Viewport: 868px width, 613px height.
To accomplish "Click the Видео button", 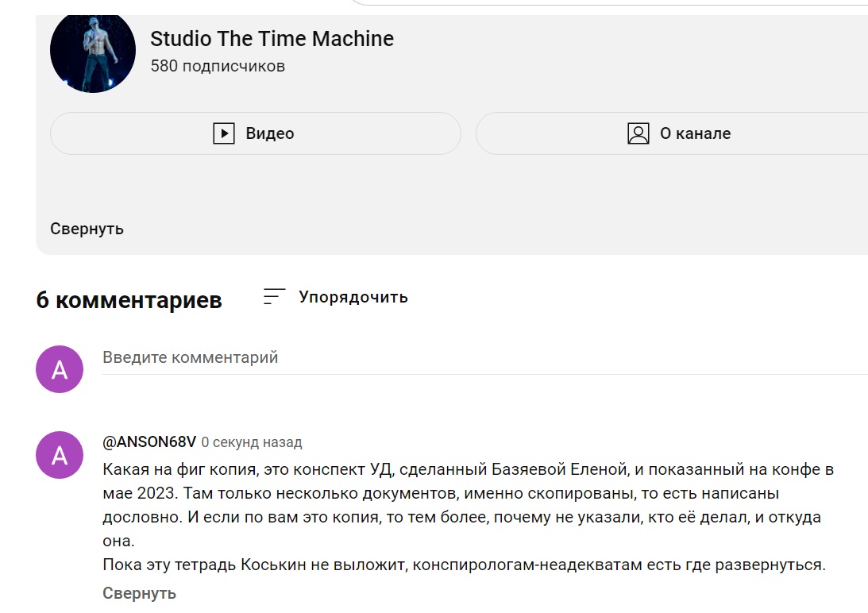I will click(x=255, y=133).
